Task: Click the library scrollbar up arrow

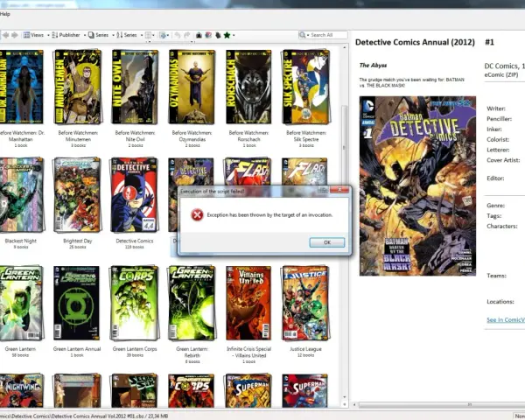Action: [344, 47]
